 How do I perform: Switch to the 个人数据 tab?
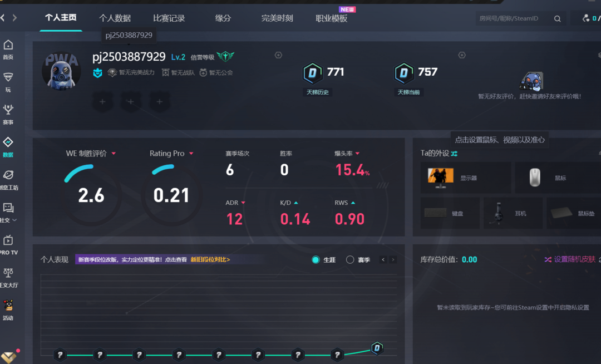coord(115,18)
